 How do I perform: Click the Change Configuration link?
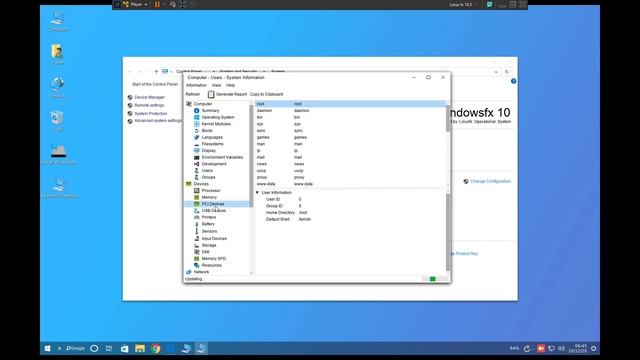coord(490,181)
